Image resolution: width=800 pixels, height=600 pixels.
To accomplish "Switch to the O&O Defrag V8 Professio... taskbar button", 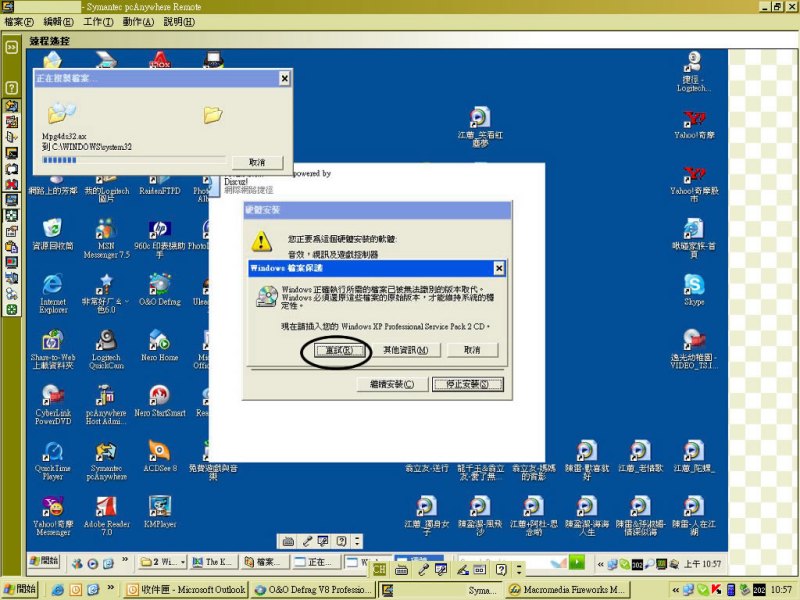I will pyautogui.click(x=314, y=590).
